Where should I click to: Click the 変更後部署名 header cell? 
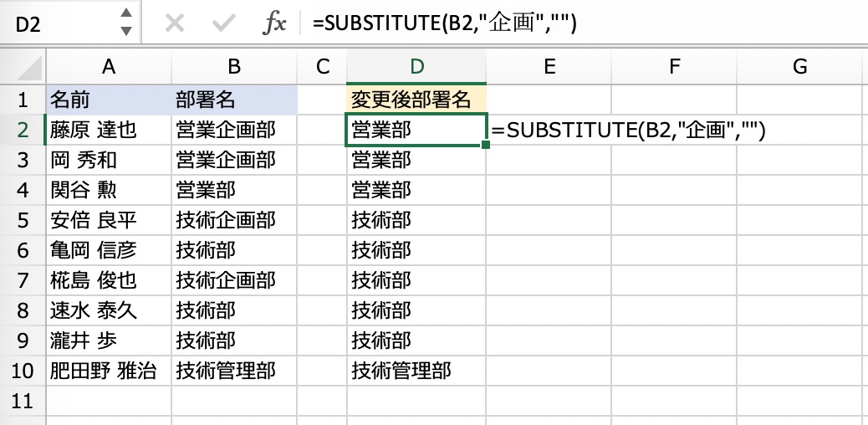[416, 100]
